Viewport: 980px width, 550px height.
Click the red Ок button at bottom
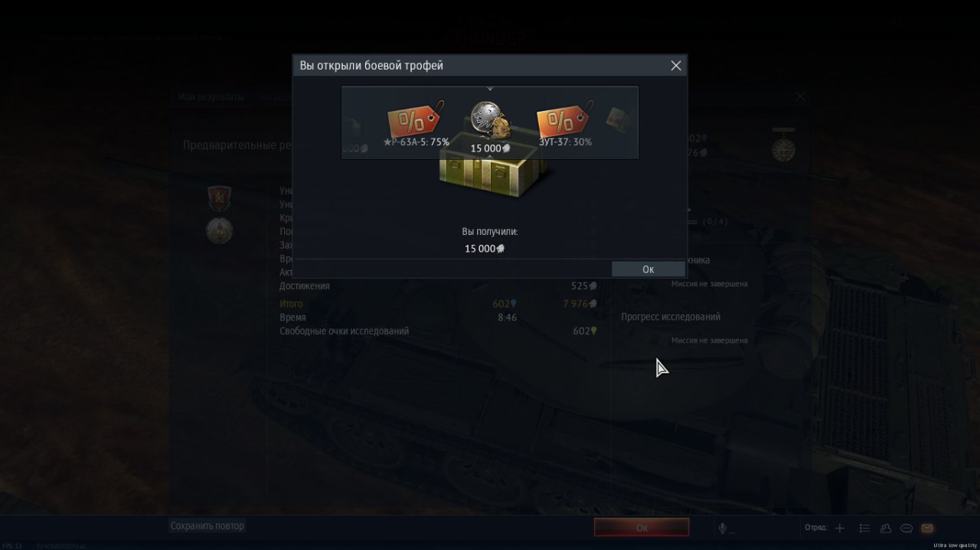click(642, 527)
